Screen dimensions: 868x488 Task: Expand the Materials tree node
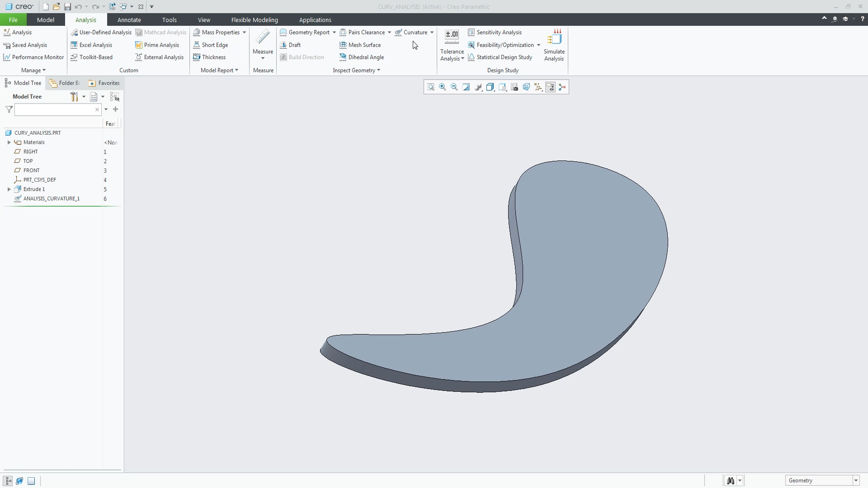(9, 142)
